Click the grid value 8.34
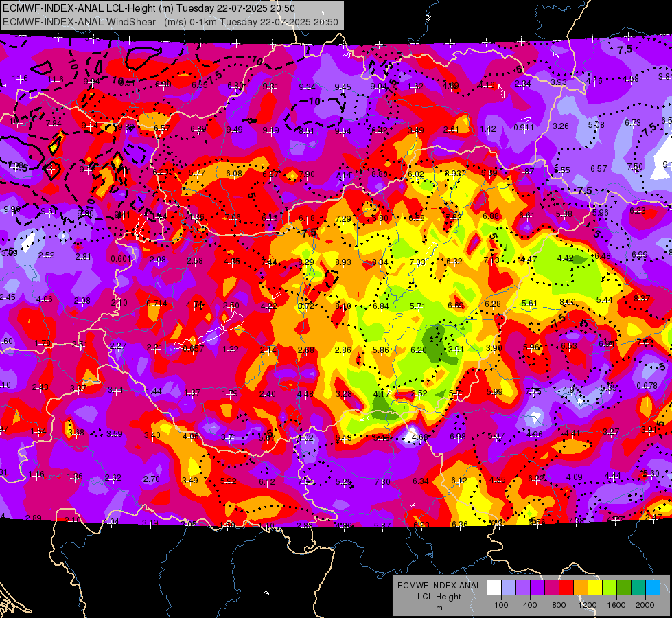The width and height of the screenshot is (672, 618). pos(380,262)
